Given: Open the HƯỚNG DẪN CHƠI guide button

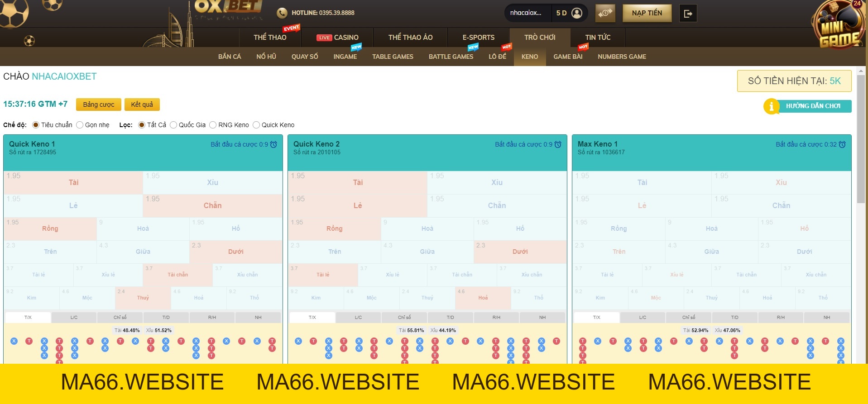Looking at the screenshot, I should click(x=813, y=106).
